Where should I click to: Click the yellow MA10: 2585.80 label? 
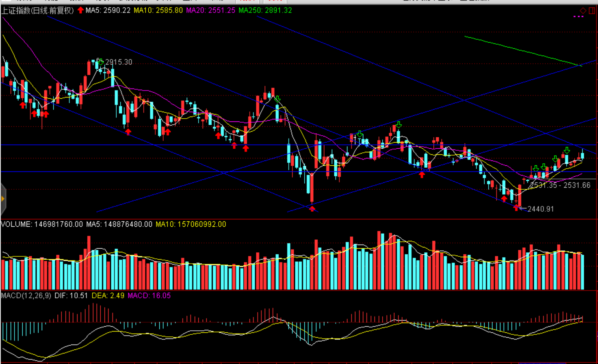(x=158, y=10)
